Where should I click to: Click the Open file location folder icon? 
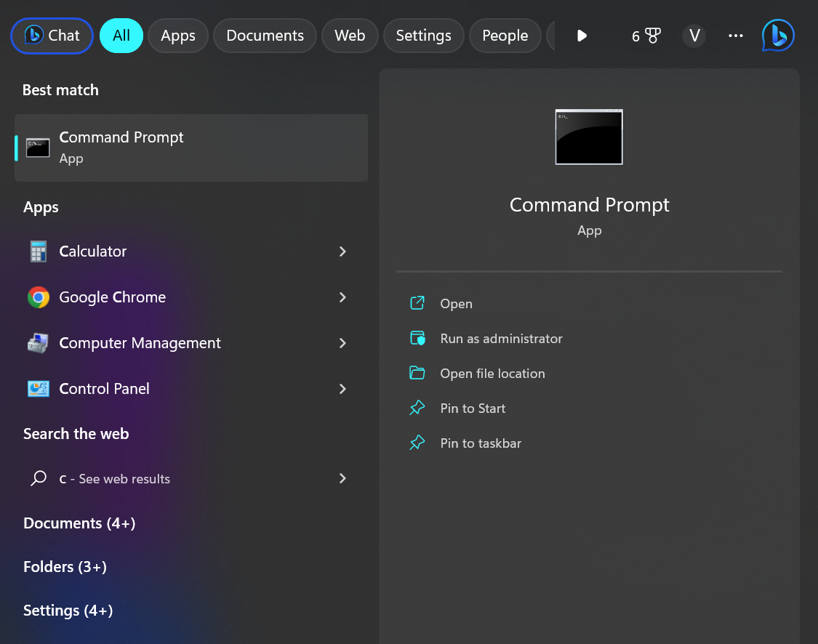tap(417, 374)
